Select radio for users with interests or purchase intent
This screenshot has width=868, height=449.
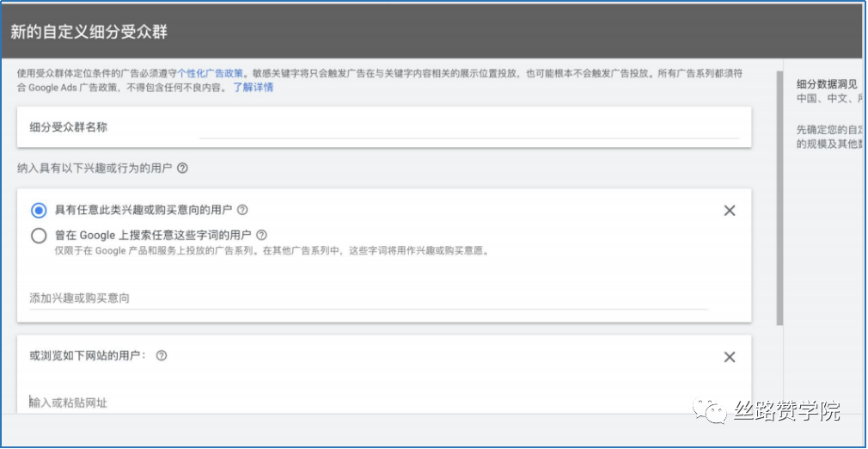click(39, 211)
